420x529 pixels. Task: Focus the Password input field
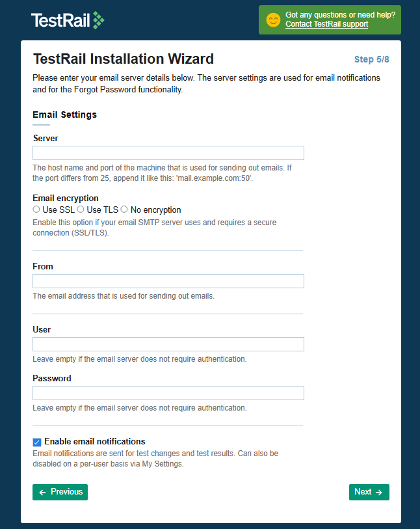click(x=168, y=393)
